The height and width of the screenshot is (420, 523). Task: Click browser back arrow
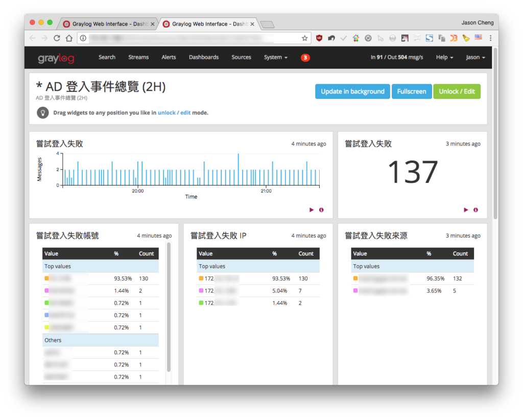pos(33,38)
